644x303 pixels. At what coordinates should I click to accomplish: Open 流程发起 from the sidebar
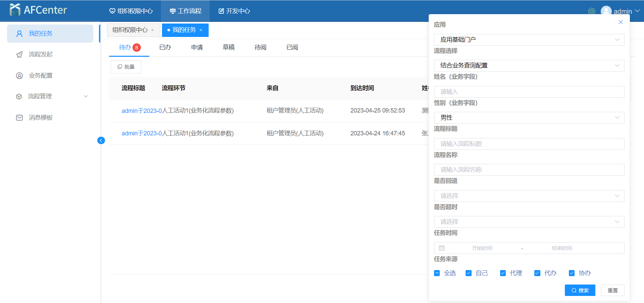pos(41,54)
